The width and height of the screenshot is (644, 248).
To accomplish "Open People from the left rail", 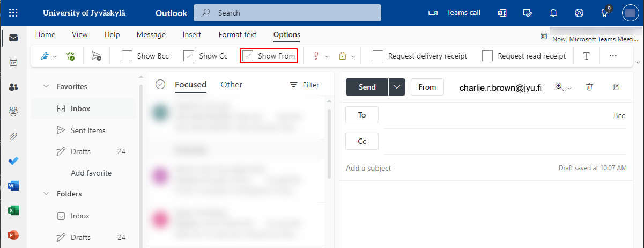I will [x=13, y=87].
